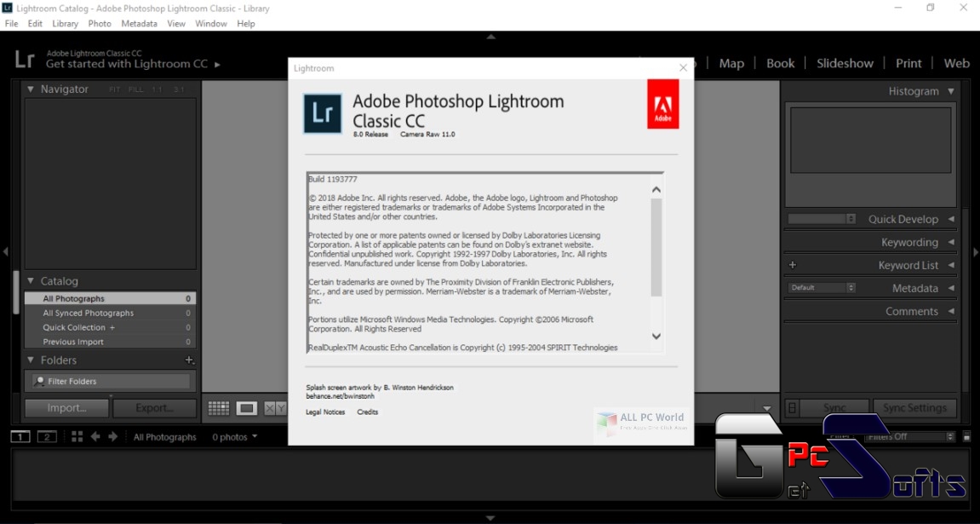
Task: Collapse the Catalog panel
Action: coord(30,281)
